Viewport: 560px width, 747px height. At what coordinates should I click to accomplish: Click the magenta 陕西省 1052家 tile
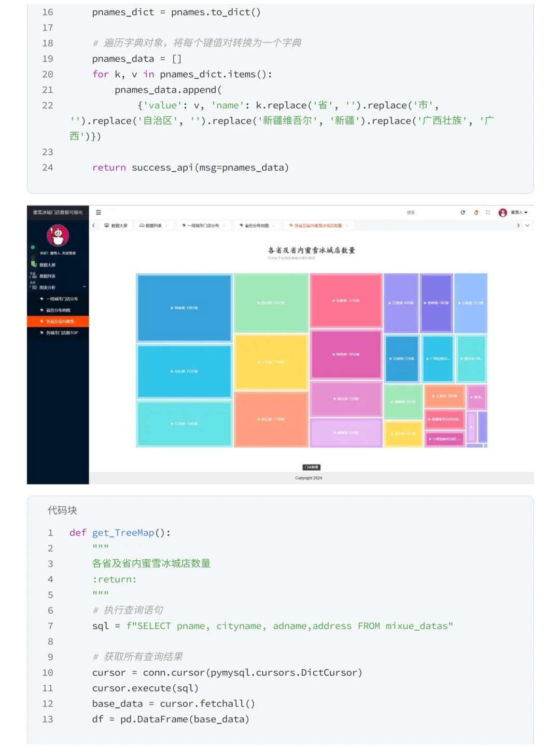coord(346,355)
